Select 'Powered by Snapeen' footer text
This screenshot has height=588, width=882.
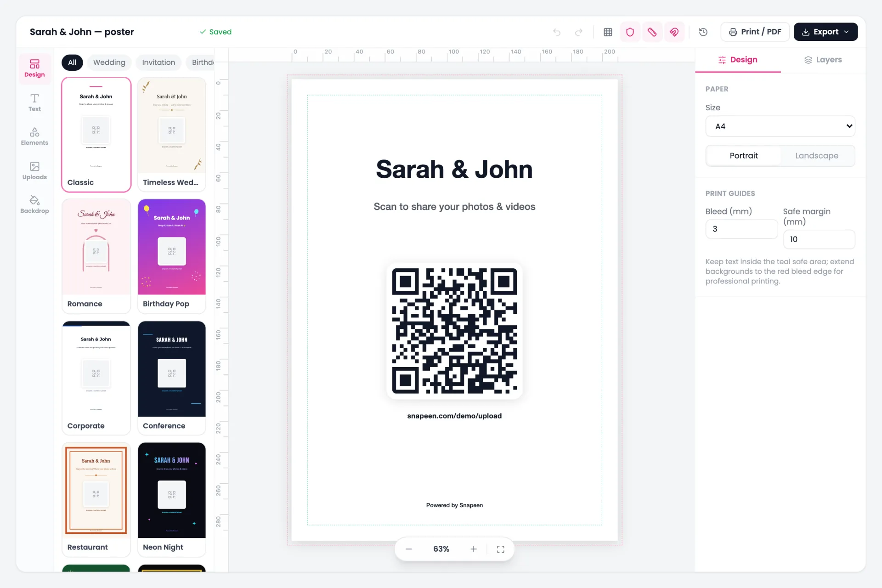pyautogui.click(x=454, y=505)
